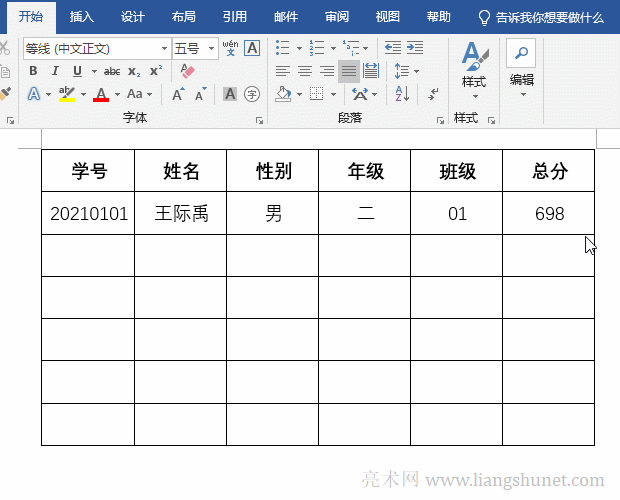Viewport: 620px width, 500px height.
Task: Click the Cut scissors icon
Action: 4,48
